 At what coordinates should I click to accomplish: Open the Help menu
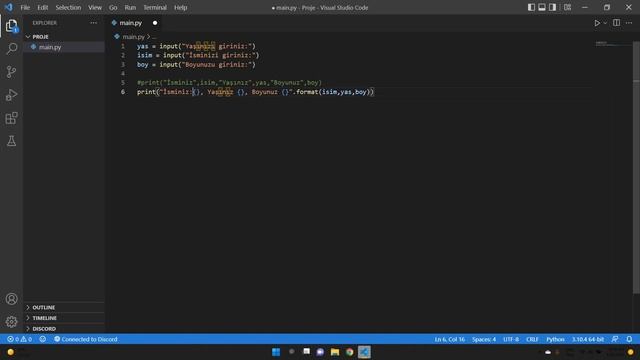coord(180,7)
